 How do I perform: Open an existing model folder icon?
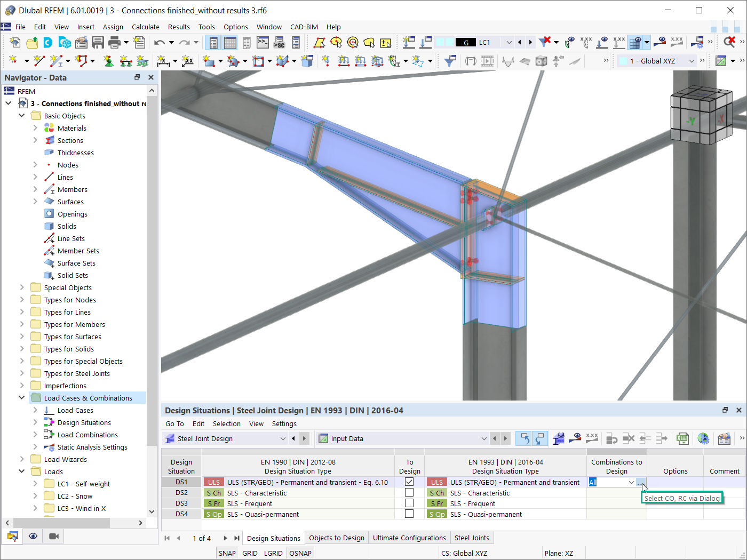(x=32, y=42)
